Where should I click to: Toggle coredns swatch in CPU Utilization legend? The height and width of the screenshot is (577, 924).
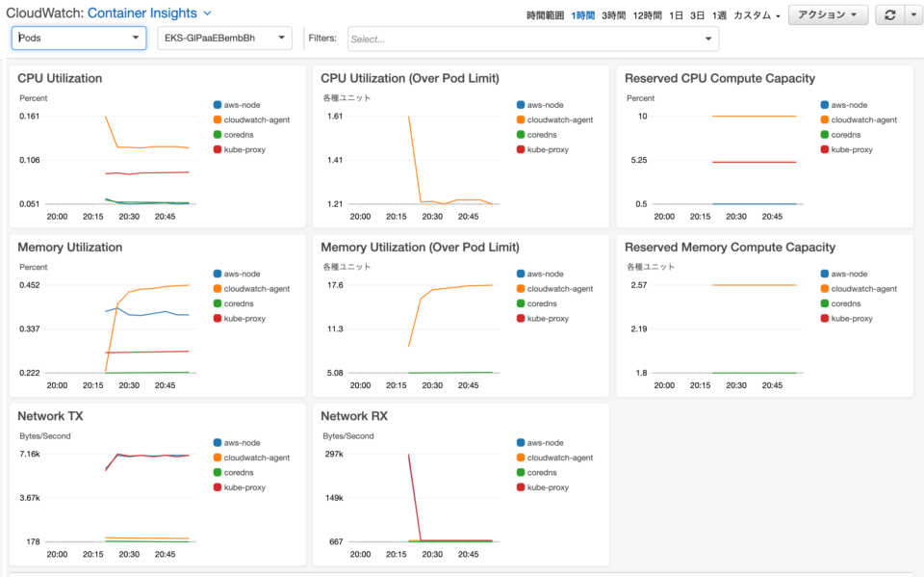(x=218, y=135)
